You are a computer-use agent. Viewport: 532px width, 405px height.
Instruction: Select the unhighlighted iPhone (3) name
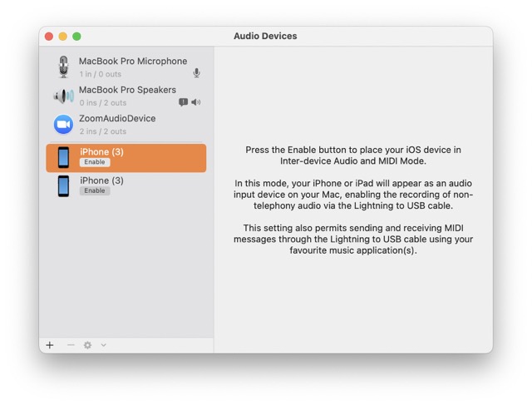point(101,180)
